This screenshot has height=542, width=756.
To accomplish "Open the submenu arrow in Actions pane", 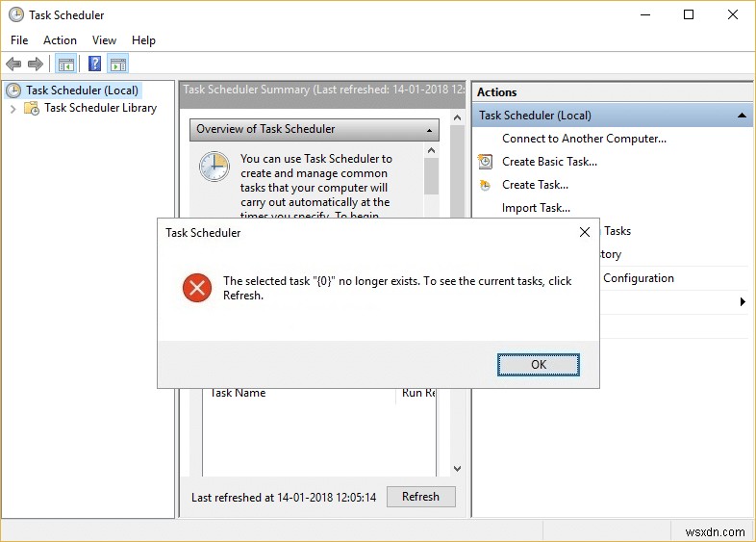I will (743, 301).
